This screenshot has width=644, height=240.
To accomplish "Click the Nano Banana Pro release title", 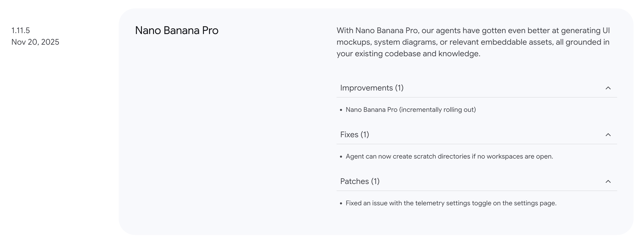I will click(176, 30).
